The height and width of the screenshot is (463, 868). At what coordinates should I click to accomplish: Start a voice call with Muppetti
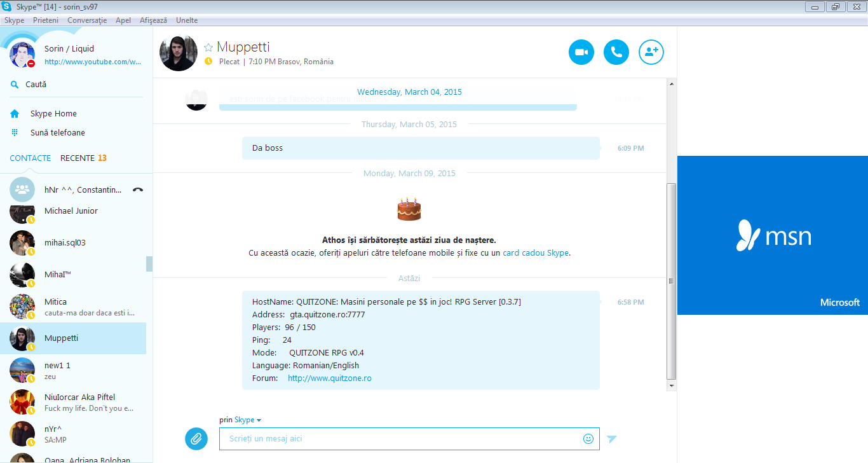click(616, 52)
